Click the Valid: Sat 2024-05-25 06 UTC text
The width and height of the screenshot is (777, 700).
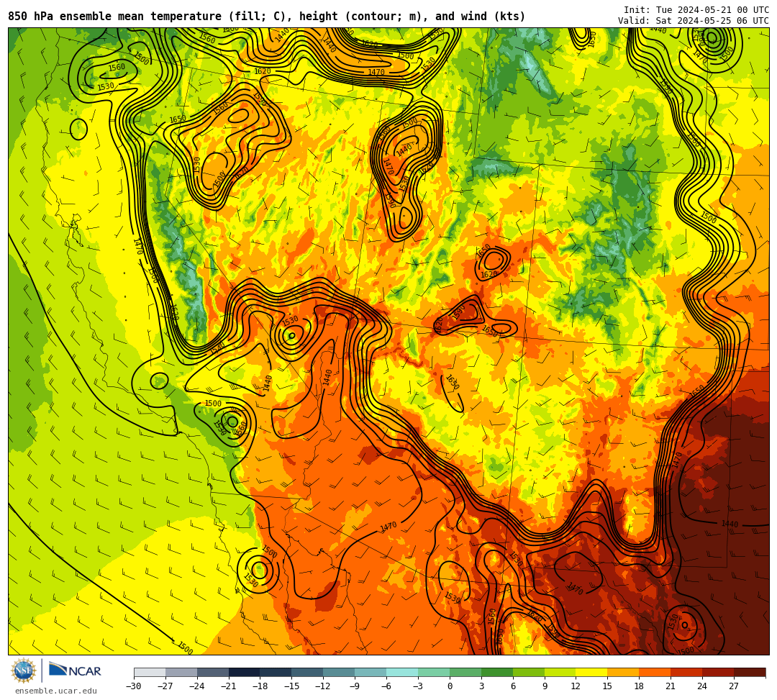pyautogui.click(x=694, y=21)
